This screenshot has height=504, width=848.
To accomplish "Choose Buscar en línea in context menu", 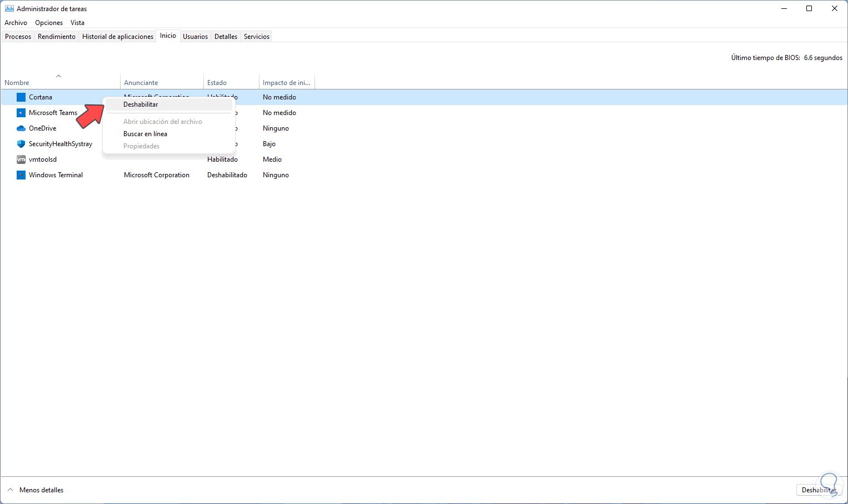I will pyautogui.click(x=168, y=134).
